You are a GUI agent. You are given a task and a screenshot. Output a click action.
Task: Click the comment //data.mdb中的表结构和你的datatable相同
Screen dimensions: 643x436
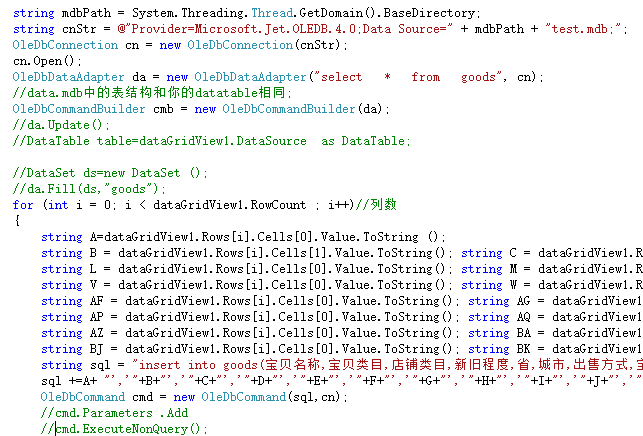click(x=152, y=93)
